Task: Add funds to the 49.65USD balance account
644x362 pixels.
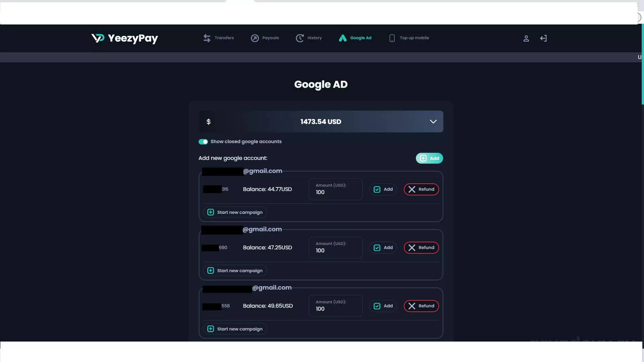Action: tap(383, 306)
